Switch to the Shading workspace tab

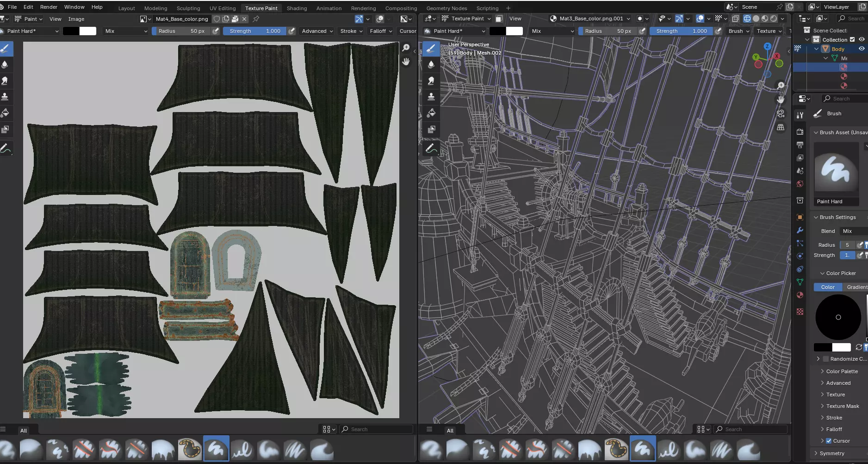point(297,8)
